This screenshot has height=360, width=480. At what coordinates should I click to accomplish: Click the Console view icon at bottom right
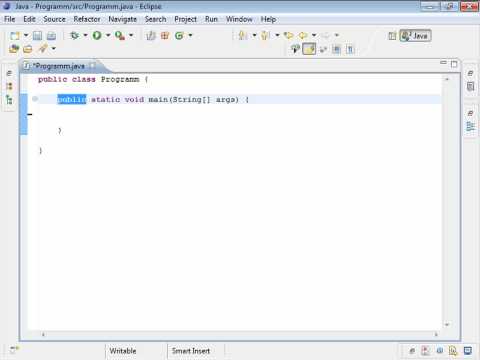tap(468, 351)
